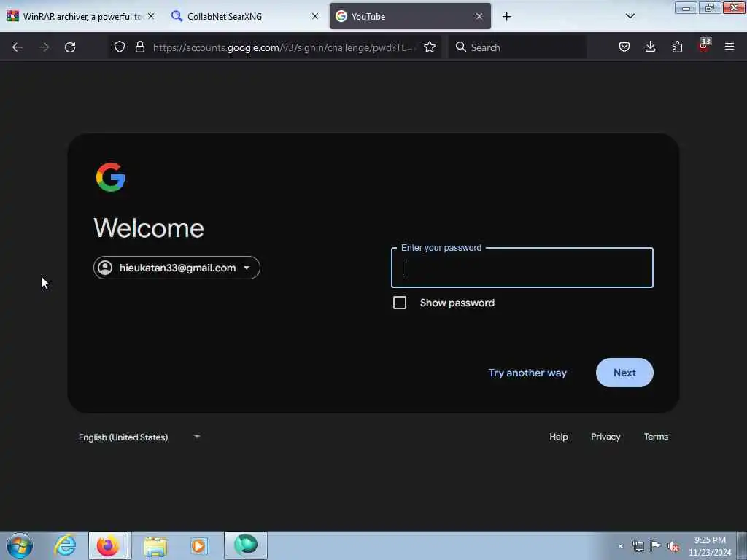Screen dimensions: 747x560
Task: Click the green globe taskbar app
Action: point(246,545)
